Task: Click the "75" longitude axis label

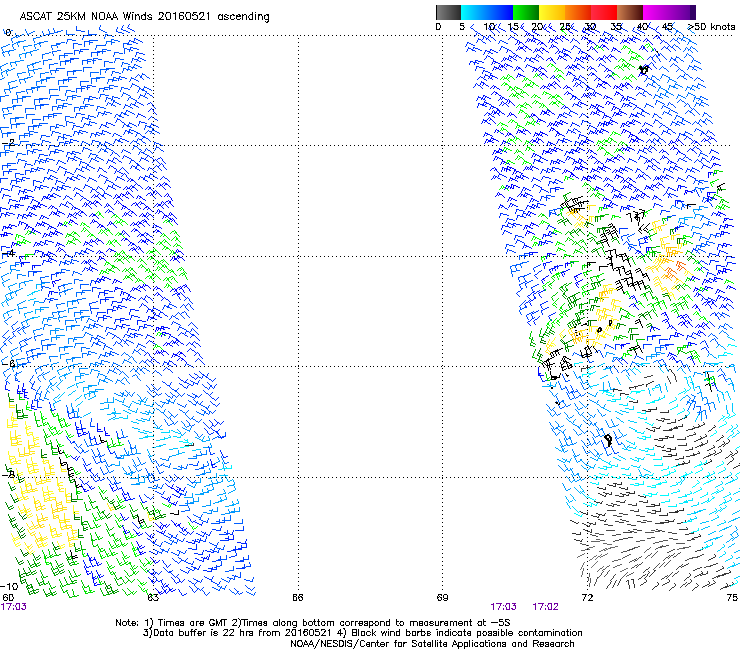Action: 732,598
